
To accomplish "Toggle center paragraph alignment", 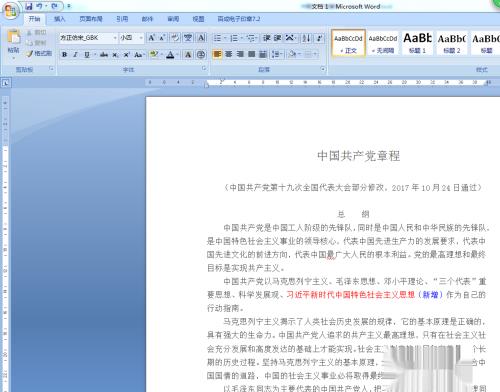I will coord(229,54).
